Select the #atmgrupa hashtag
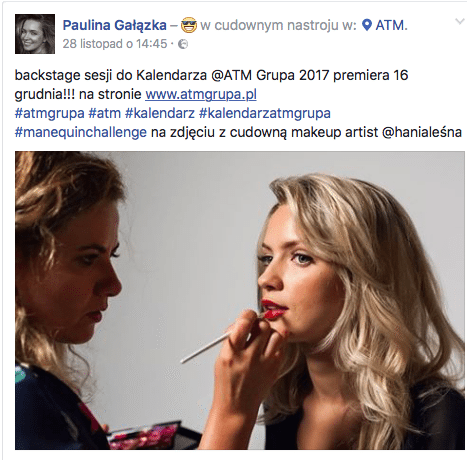The image size is (467, 460). 49,113
